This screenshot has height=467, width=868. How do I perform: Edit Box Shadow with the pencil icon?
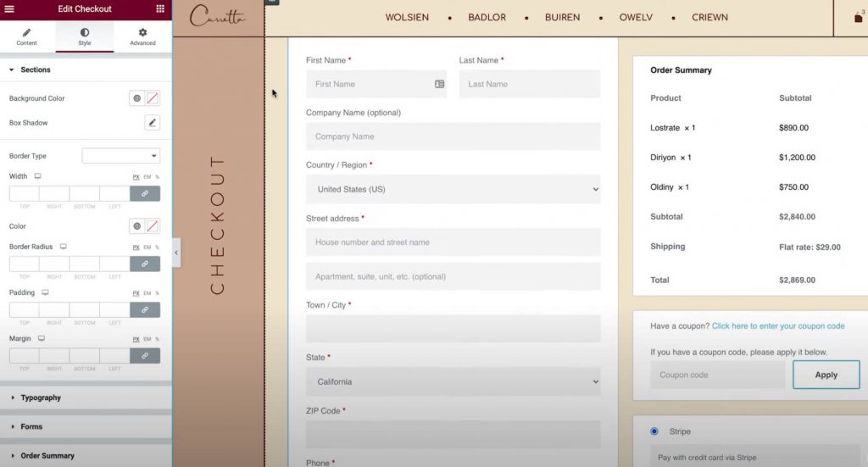pos(153,123)
